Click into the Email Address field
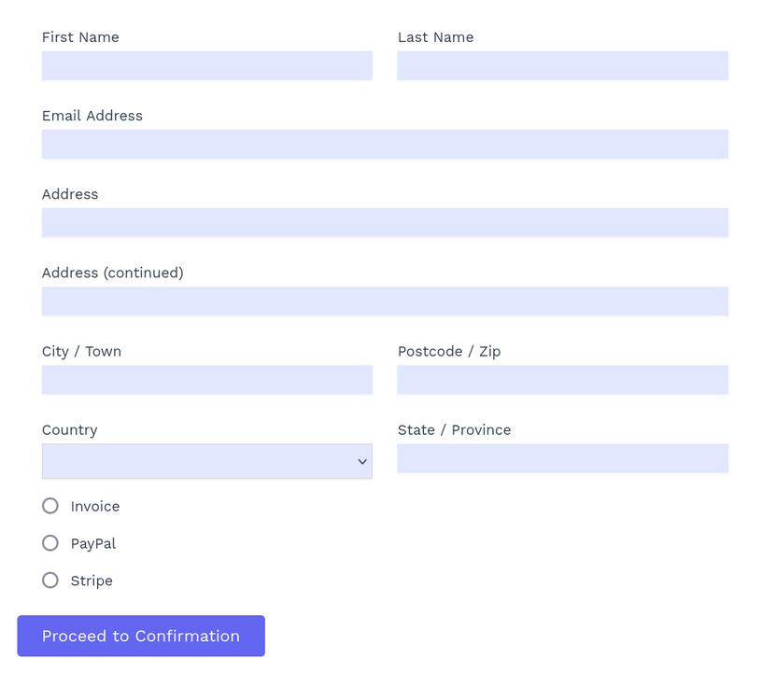This screenshot has width=776, height=700. (385, 144)
